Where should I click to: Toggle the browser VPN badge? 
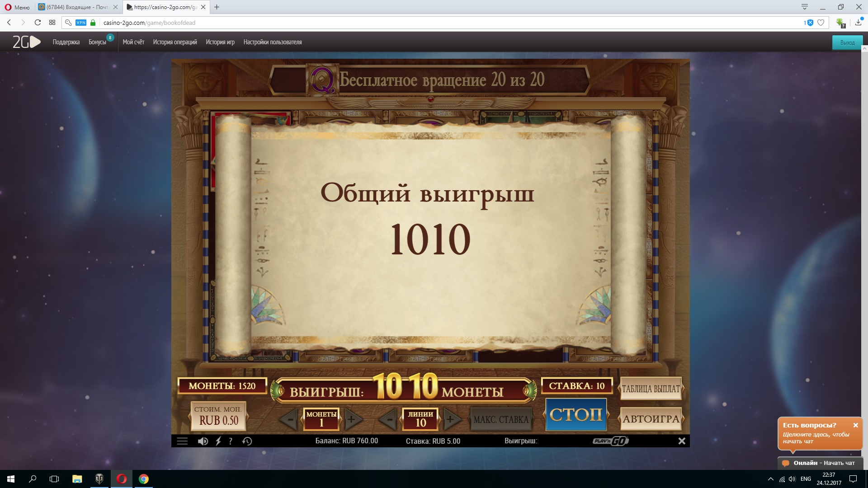point(81,23)
